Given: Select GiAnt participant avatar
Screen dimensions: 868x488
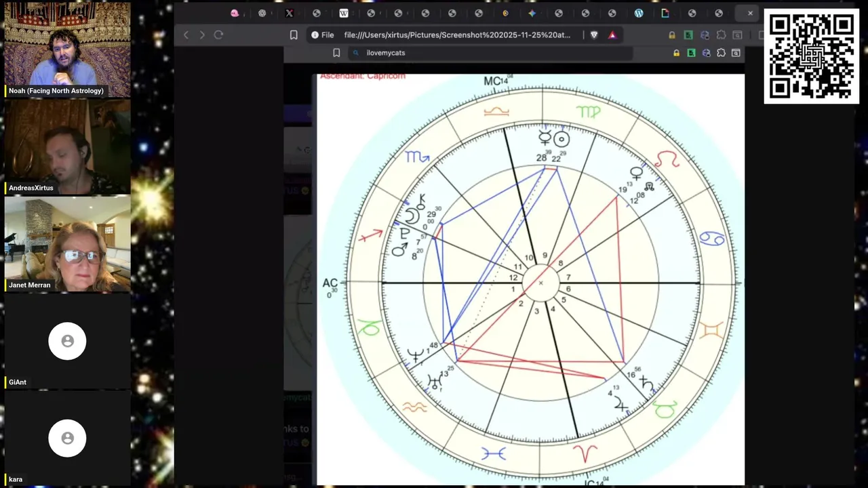Looking at the screenshot, I should [67, 341].
